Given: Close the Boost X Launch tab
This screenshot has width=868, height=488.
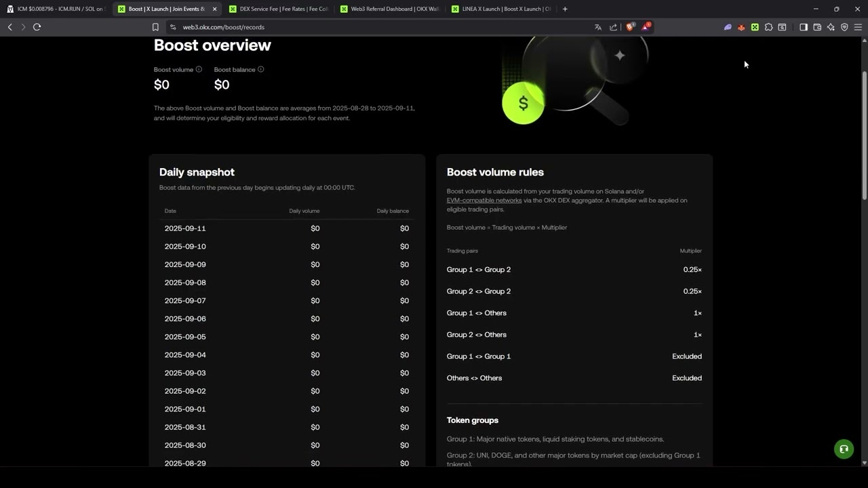Looking at the screenshot, I should point(214,9).
